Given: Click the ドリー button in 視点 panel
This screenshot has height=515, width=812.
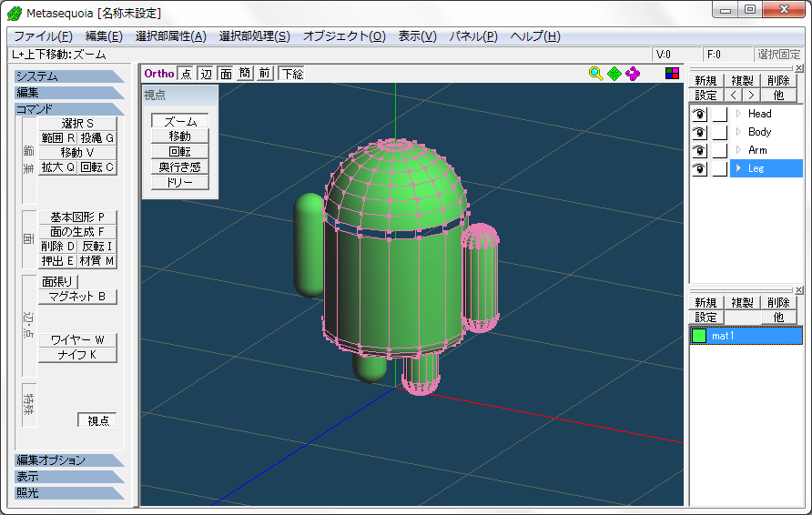Looking at the screenshot, I should [179, 182].
